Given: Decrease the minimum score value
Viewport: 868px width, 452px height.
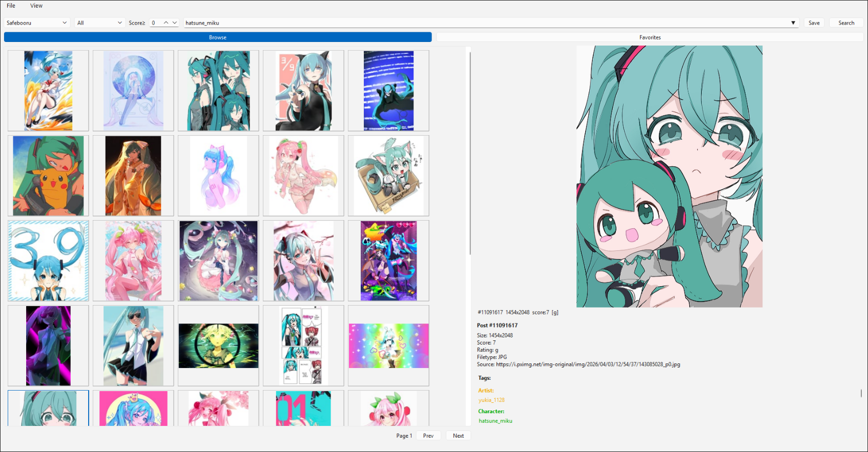Looking at the screenshot, I should (x=175, y=23).
